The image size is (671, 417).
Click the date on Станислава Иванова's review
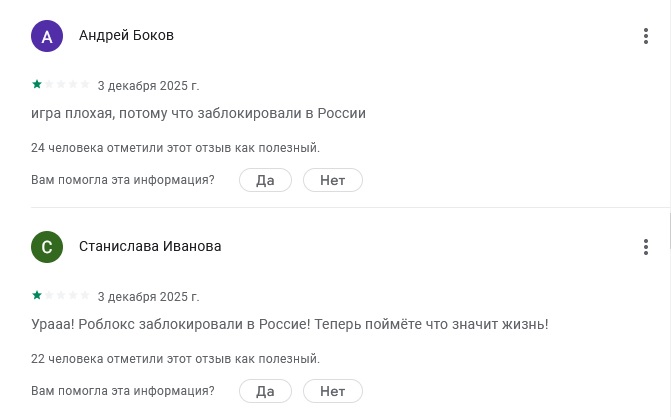[148, 297]
